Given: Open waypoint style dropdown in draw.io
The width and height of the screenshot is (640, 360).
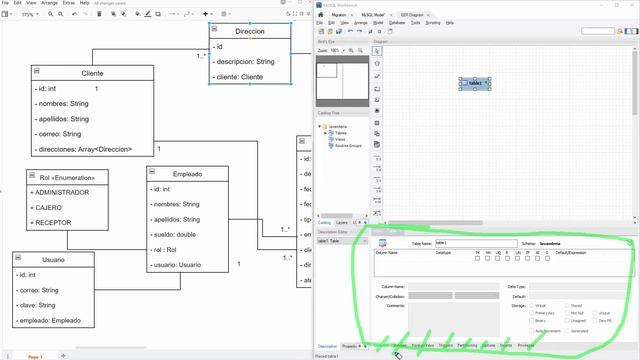Looking at the screenshot, I should point(189,14).
